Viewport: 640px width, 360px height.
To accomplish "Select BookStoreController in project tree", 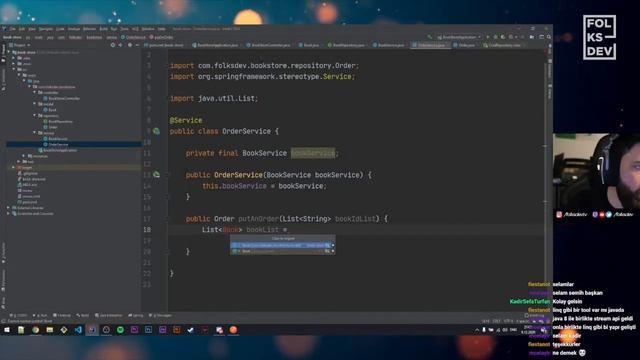I will (x=62, y=98).
